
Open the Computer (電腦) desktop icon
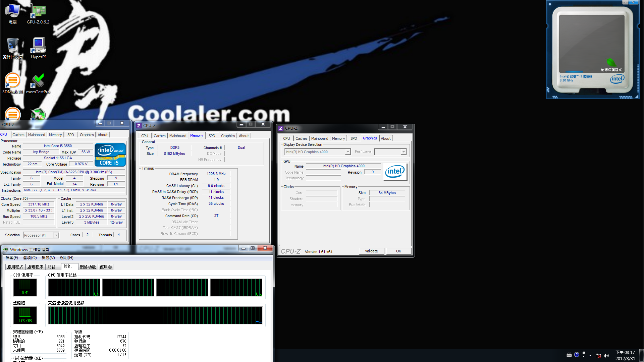(x=13, y=14)
